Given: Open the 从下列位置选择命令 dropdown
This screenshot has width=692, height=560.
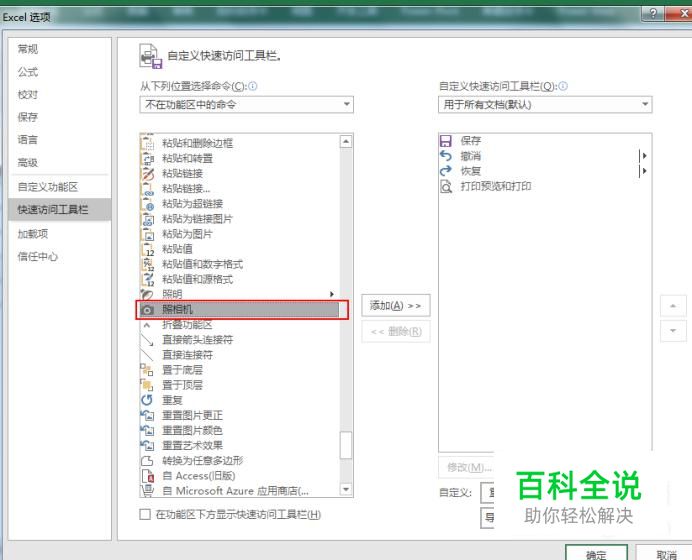Looking at the screenshot, I should pyautogui.click(x=246, y=105).
